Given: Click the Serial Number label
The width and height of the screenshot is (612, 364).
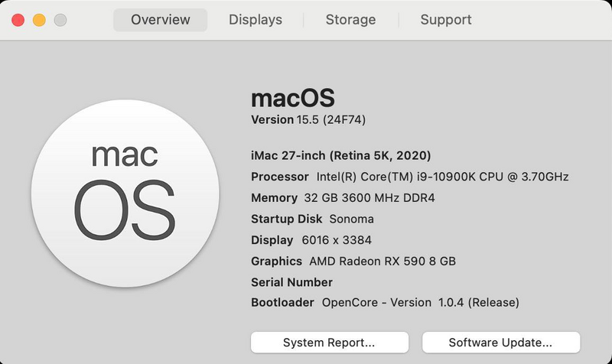Looking at the screenshot, I should (x=291, y=282).
